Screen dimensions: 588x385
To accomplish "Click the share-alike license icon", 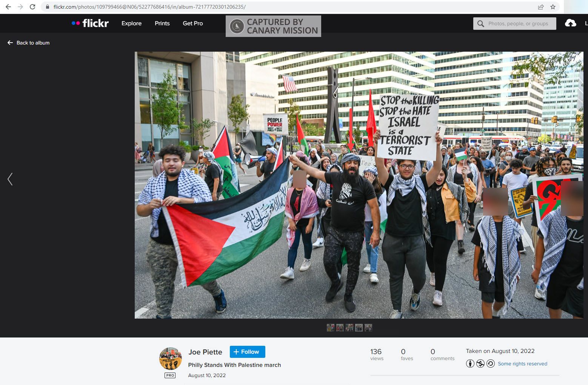I will point(490,364).
